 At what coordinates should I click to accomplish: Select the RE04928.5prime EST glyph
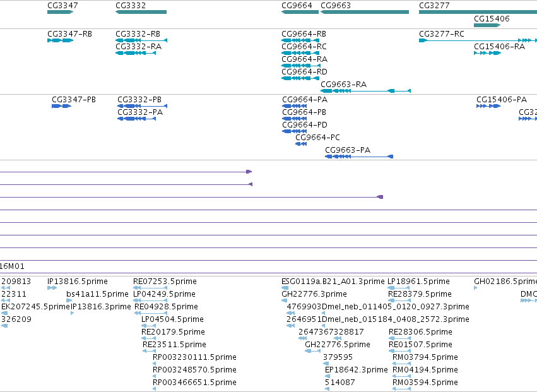pyautogui.click(x=151, y=313)
